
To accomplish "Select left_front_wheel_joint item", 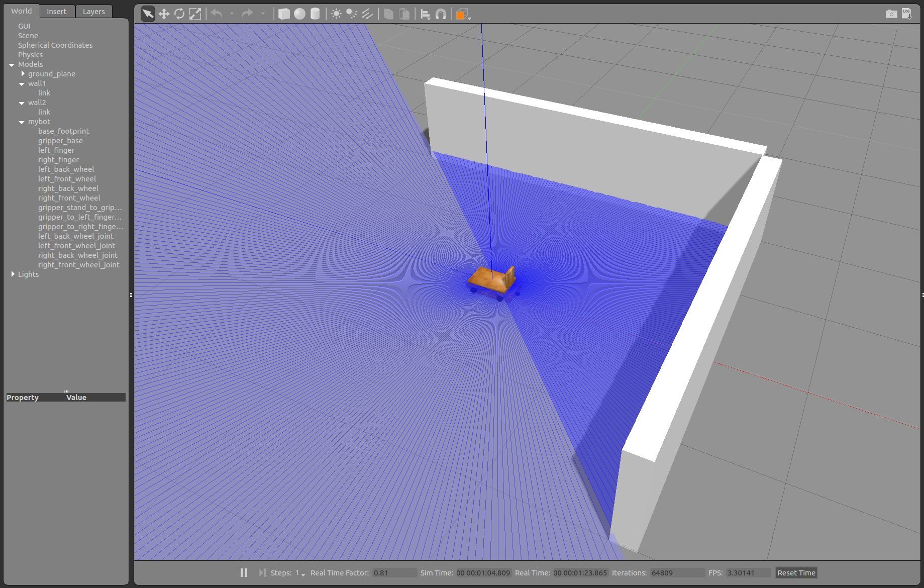I will coord(76,246).
